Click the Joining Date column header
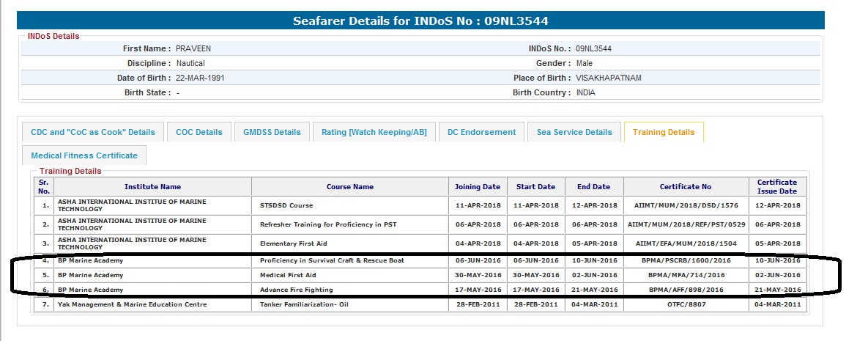868x341 pixels. tap(478, 187)
